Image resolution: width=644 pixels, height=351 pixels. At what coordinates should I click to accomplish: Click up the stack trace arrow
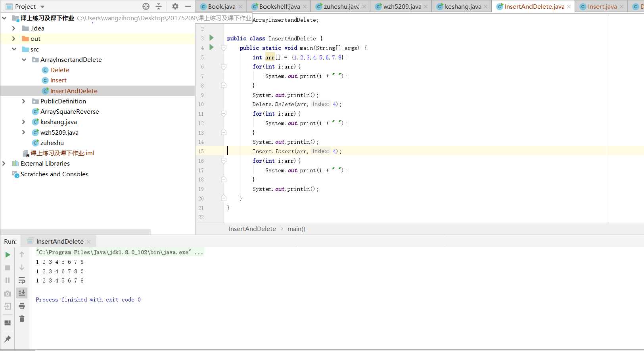(22, 255)
